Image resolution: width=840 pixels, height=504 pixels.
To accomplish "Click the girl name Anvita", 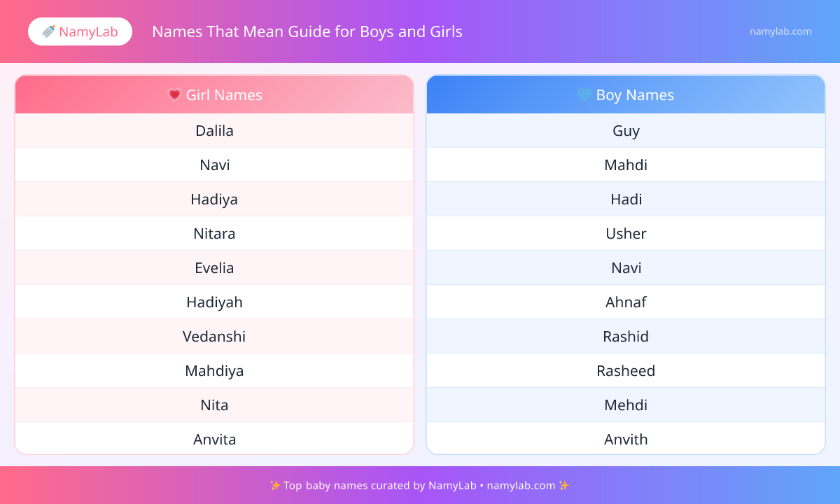I will click(214, 440).
